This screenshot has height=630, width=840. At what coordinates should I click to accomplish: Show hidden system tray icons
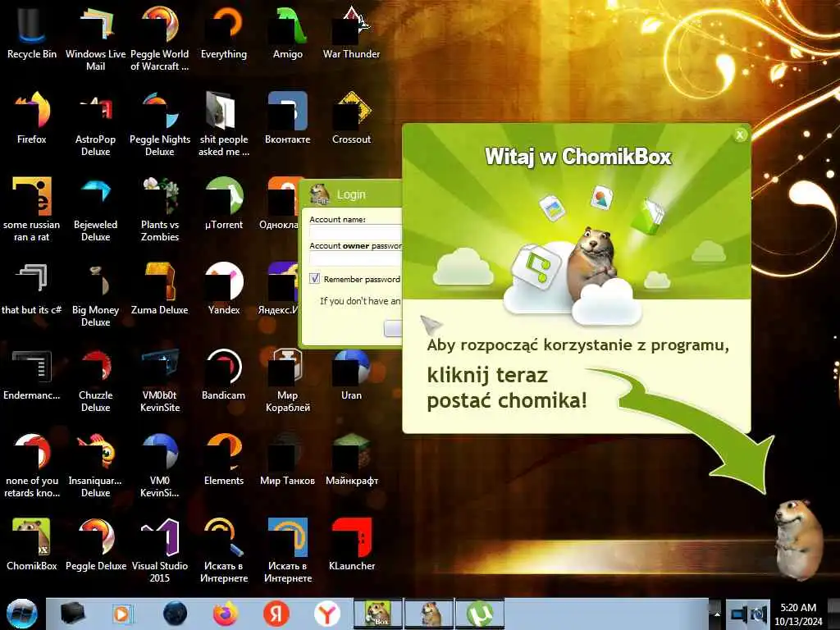pos(716,614)
